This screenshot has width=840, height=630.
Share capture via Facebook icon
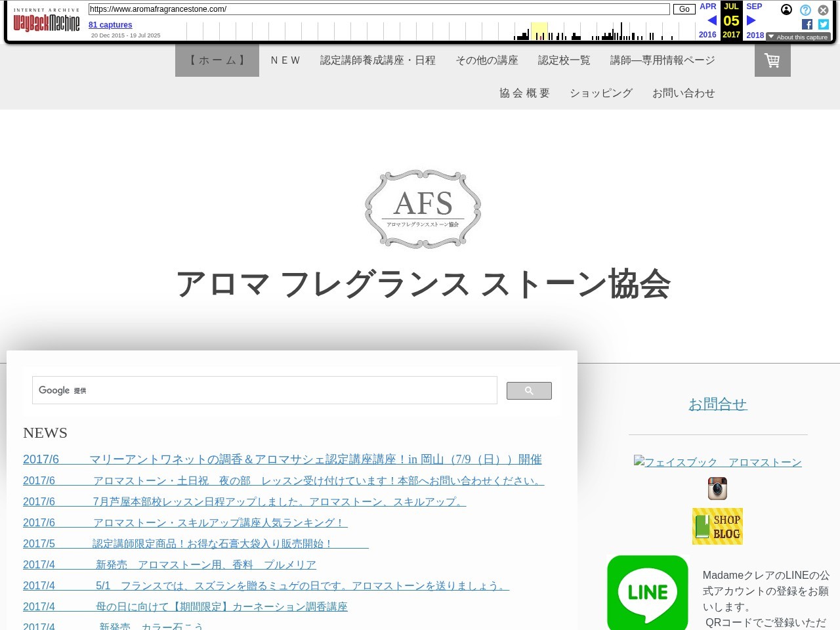click(807, 24)
